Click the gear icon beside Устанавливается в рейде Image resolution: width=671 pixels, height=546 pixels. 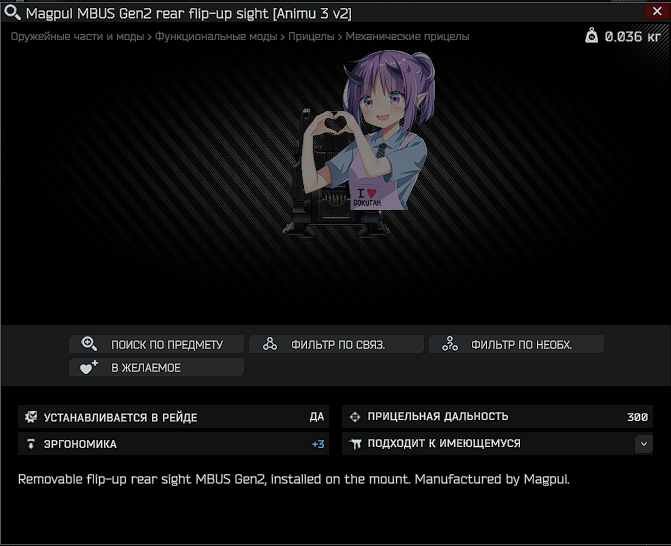pos(31,417)
